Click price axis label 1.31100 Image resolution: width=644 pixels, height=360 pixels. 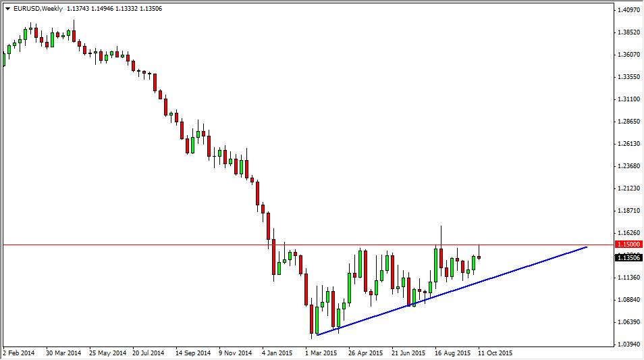pyautogui.click(x=628, y=99)
